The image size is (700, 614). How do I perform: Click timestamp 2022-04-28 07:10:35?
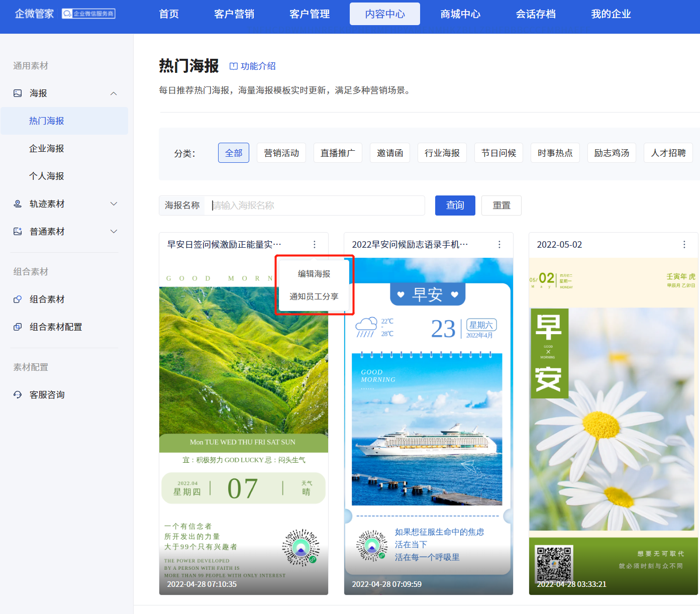(x=202, y=584)
